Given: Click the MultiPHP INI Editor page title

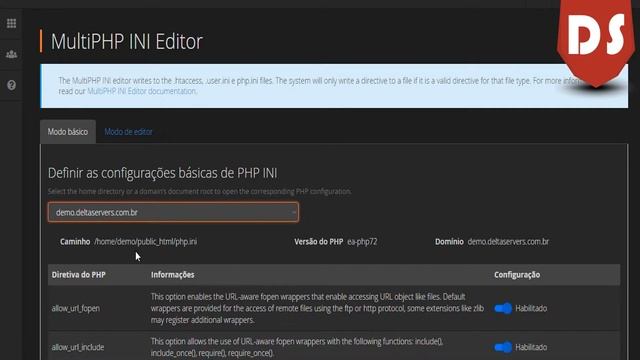Looking at the screenshot, I should point(127,41).
